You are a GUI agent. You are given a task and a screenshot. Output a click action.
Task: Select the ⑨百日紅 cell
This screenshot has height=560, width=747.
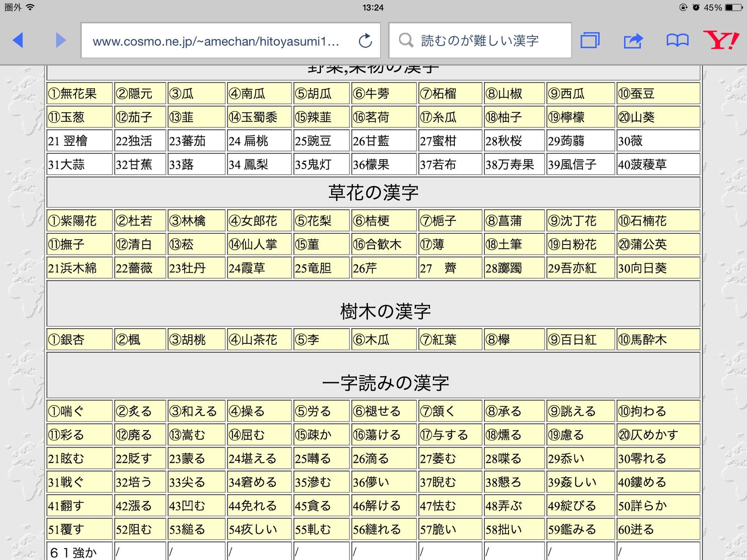coord(581,339)
